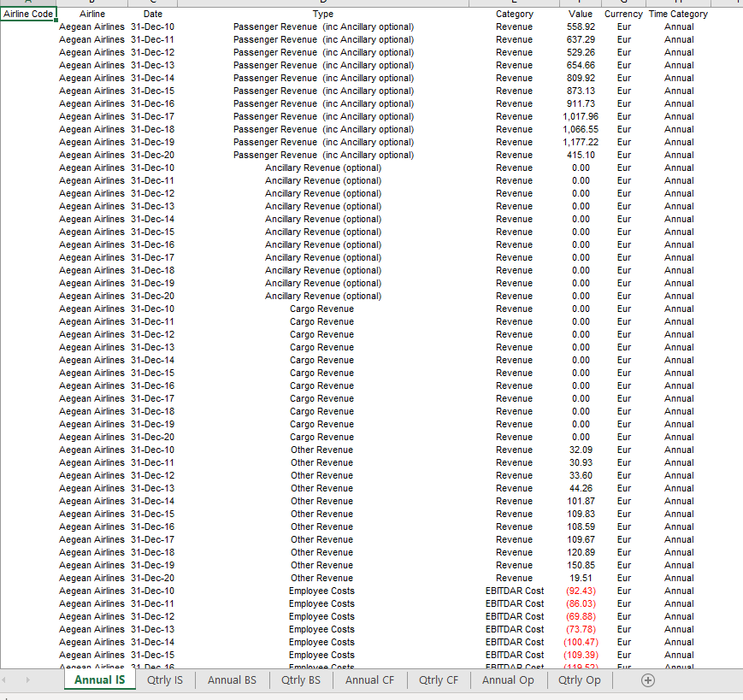The image size is (743, 700).
Task: Select the Other Revenue value 108.59
Action: (x=581, y=526)
